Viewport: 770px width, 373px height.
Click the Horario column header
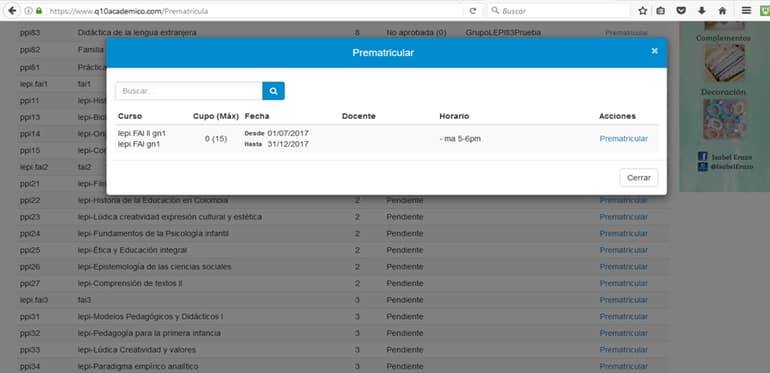(x=454, y=116)
